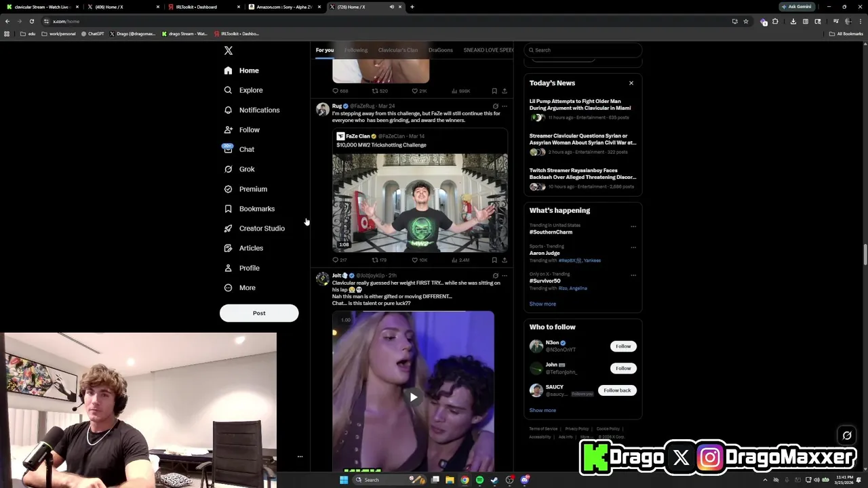Click the Post button
This screenshot has height=488, width=868.
[x=259, y=313]
